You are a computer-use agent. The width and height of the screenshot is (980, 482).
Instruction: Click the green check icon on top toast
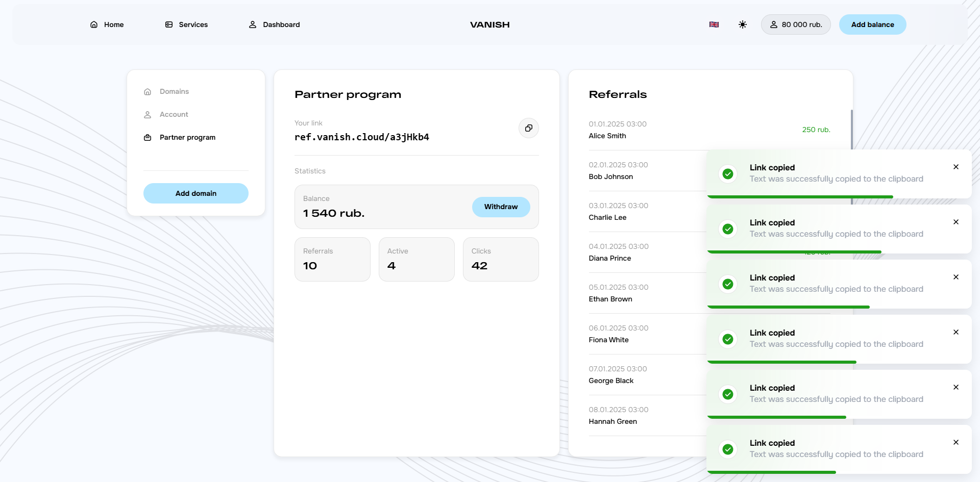tap(728, 174)
